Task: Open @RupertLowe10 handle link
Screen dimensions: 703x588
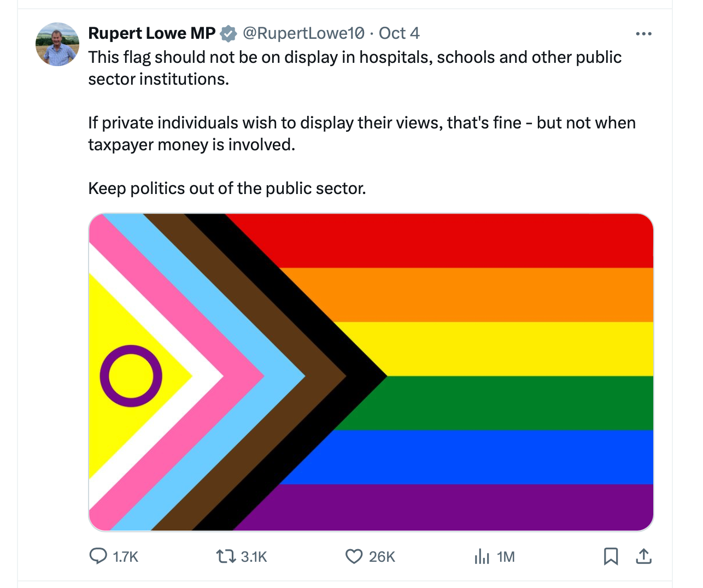Action: click(301, 33)
